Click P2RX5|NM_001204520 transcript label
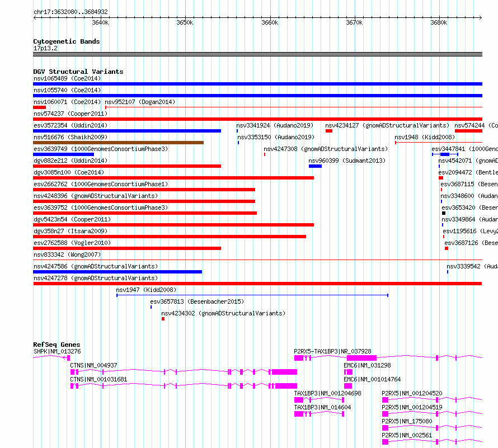Screen dimensions: 498x448 [412, 393]
